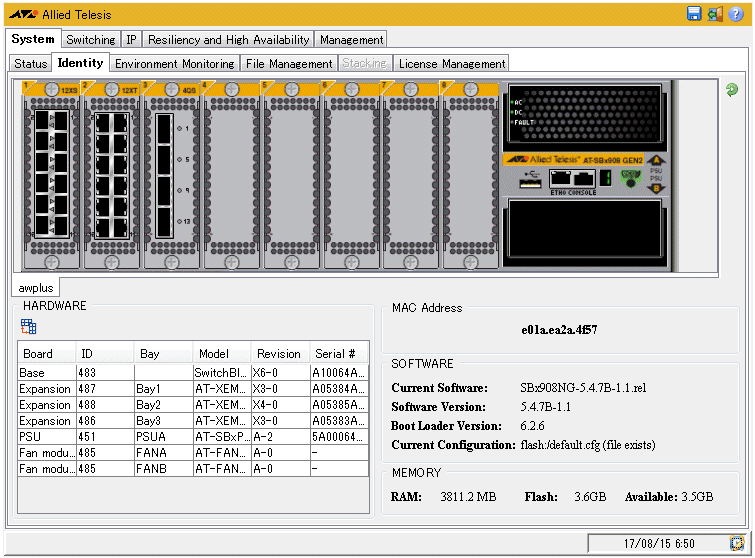Screen dimensions: 755x558
Task: Click the save configuration disk icon
Action: [694, 14]
